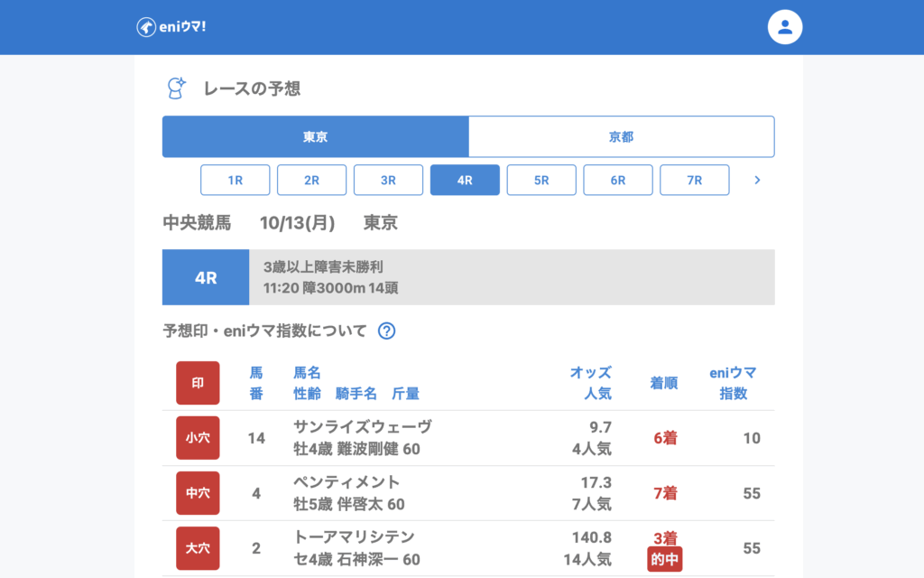Select race 2R
This screenshot has height=578, width=924.
[x=311, y=180]
